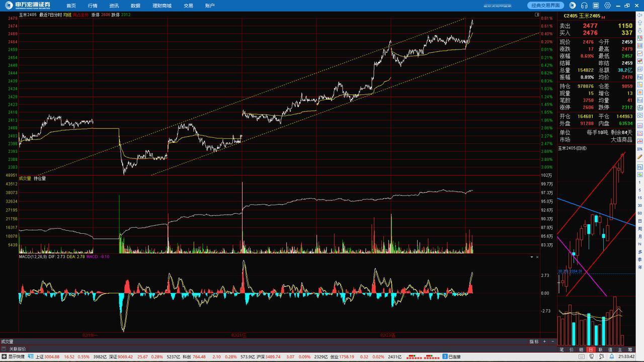The height and width of the screenshot is (362, 644).
Task: Switch to the 联 tab under mini chart
Action: point(600,349)
